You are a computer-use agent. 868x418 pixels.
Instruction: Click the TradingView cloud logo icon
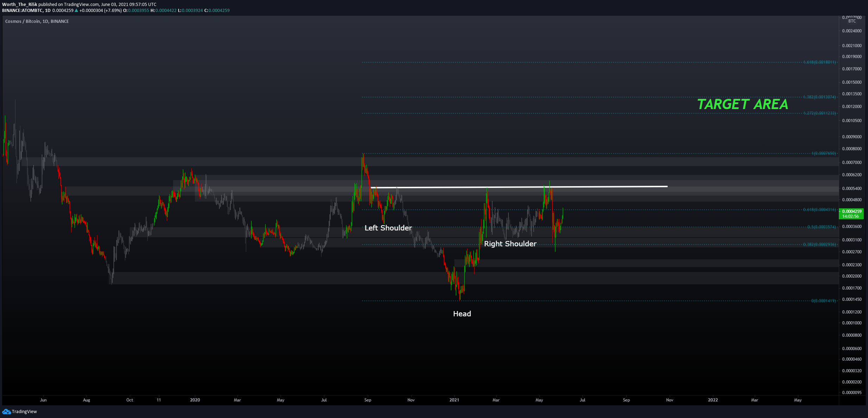[6, 412]
